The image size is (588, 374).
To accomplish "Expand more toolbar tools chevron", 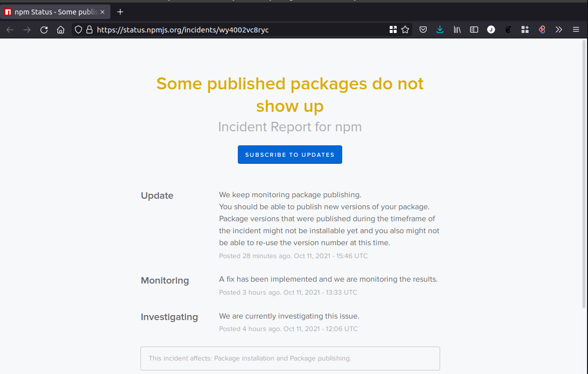I will [559, 30].
